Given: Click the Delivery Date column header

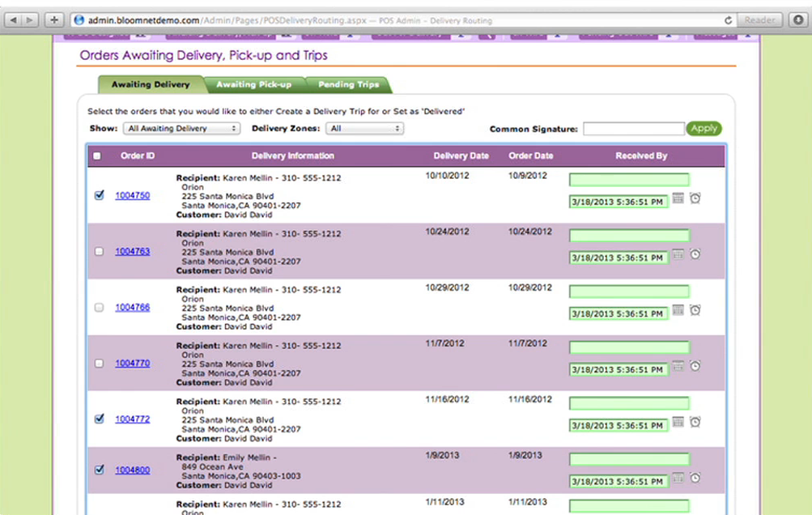Looking at the screenshot, I should click(x=461, y=155).
